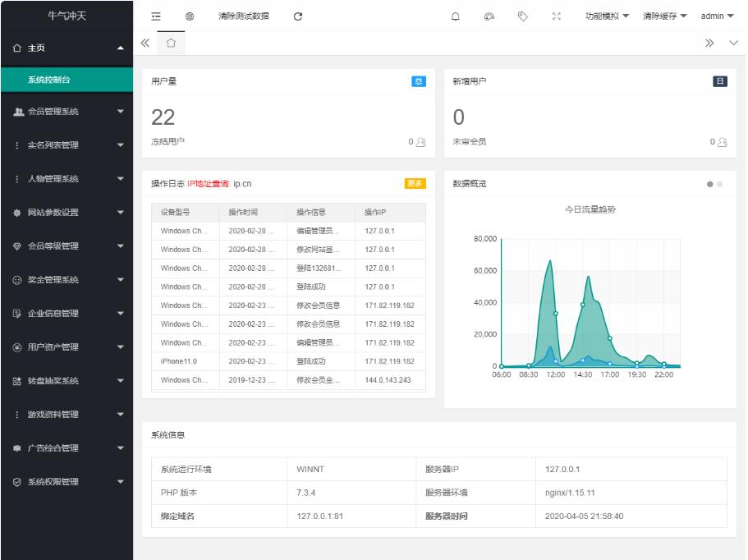Screen dimensions: 748x560
Task: Click the 12:00 data point on the traffic chart
Action: (x=556, y=314)
